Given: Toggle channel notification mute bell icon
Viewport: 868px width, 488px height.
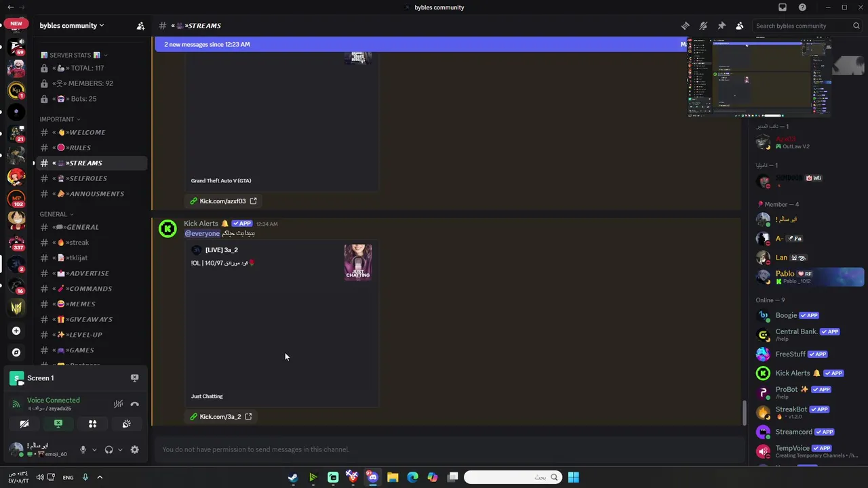Looking at the screenshot, I should (x=703, y=26).
